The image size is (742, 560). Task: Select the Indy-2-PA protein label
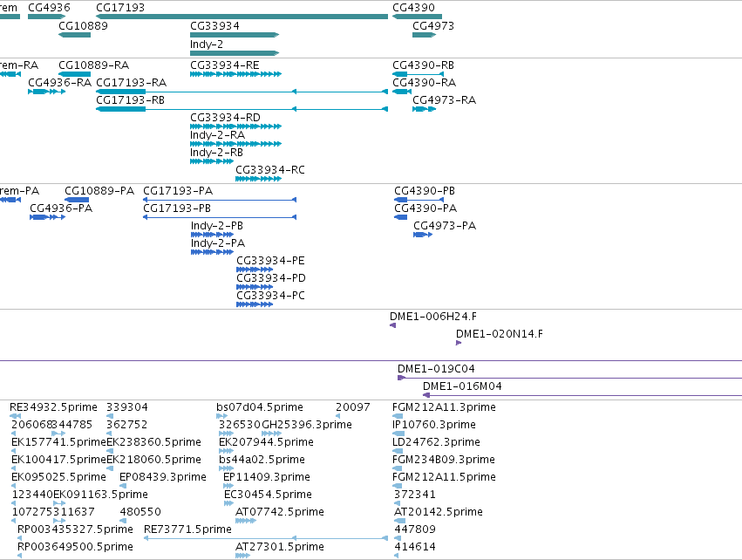(x=218, y=243)
